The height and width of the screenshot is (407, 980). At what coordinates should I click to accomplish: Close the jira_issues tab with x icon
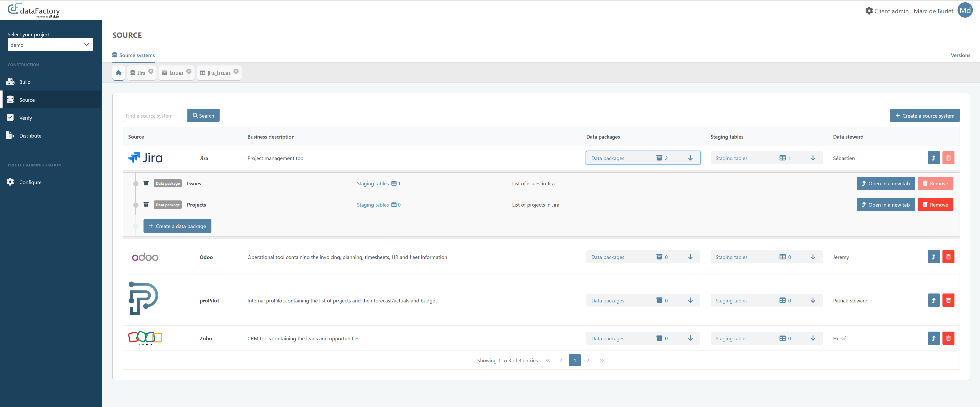tap(236, 71)
